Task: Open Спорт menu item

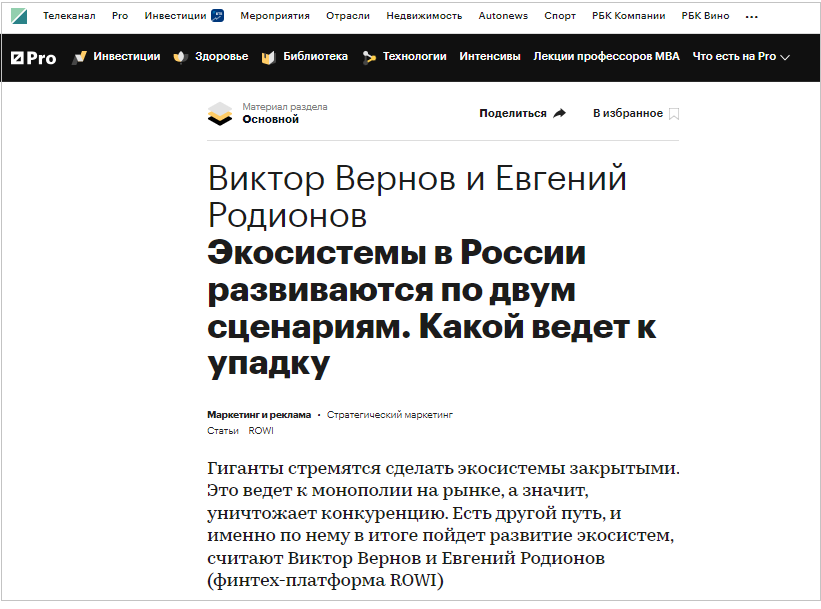Action: [560, 16]
